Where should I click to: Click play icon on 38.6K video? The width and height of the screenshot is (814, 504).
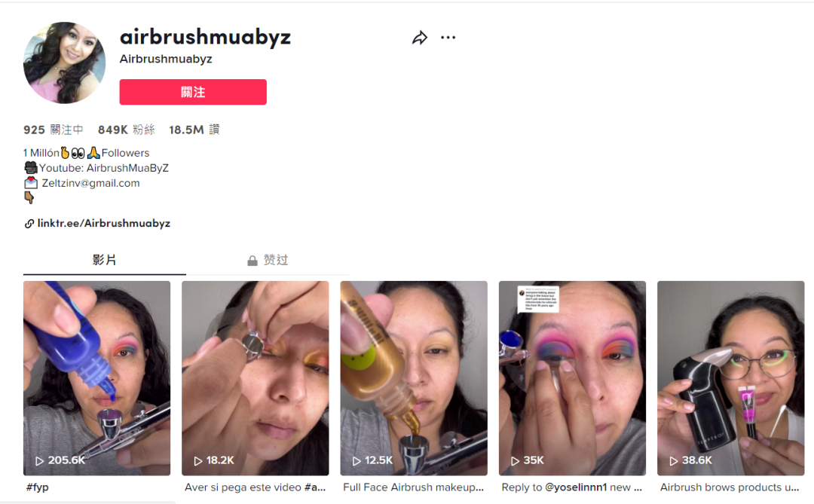[x=673, y=461]
